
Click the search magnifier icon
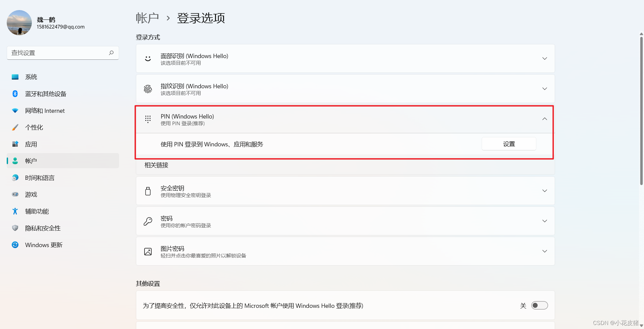pyautogui.click(x=111, y=53)
